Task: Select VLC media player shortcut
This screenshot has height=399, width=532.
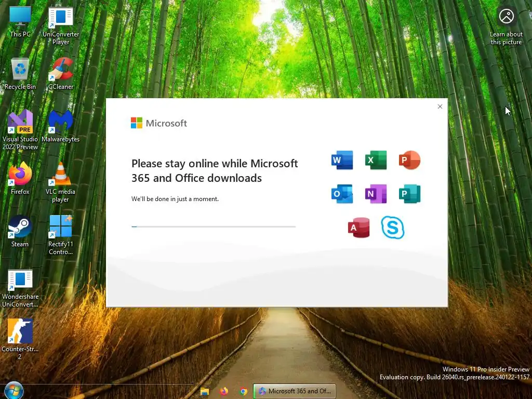Action: pos(60,182)
